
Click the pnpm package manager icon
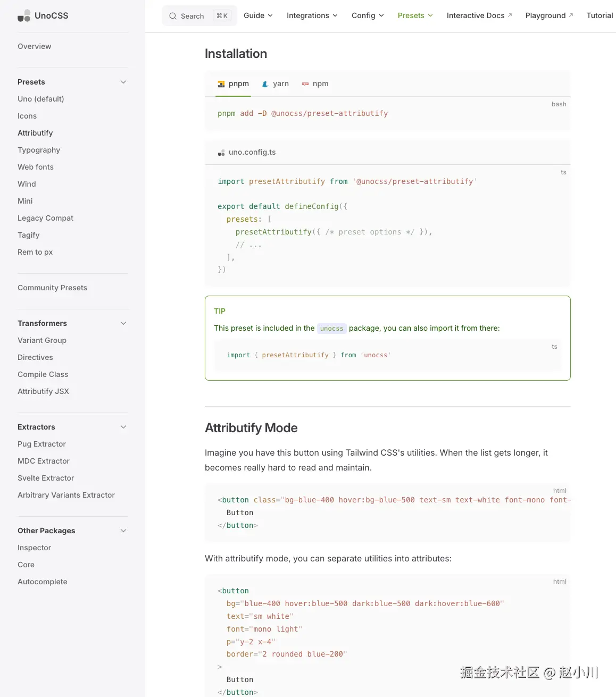pyautogui.click(x=221, y=84)
